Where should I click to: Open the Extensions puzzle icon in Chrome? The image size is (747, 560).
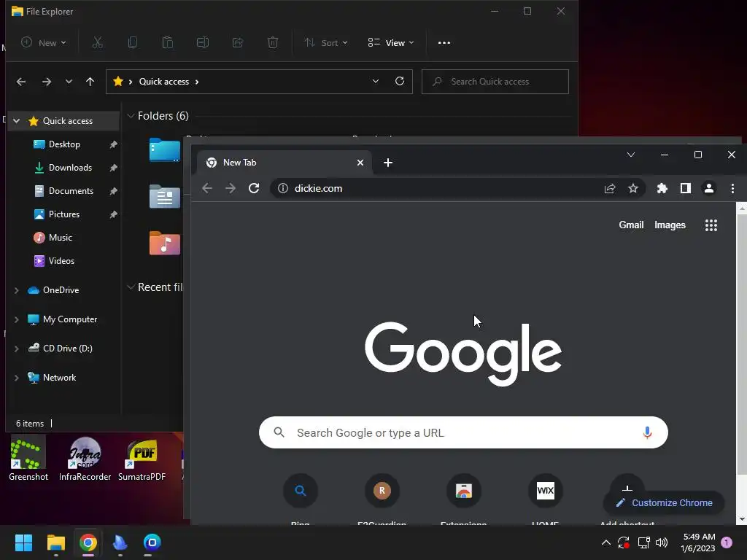(662, 189)
